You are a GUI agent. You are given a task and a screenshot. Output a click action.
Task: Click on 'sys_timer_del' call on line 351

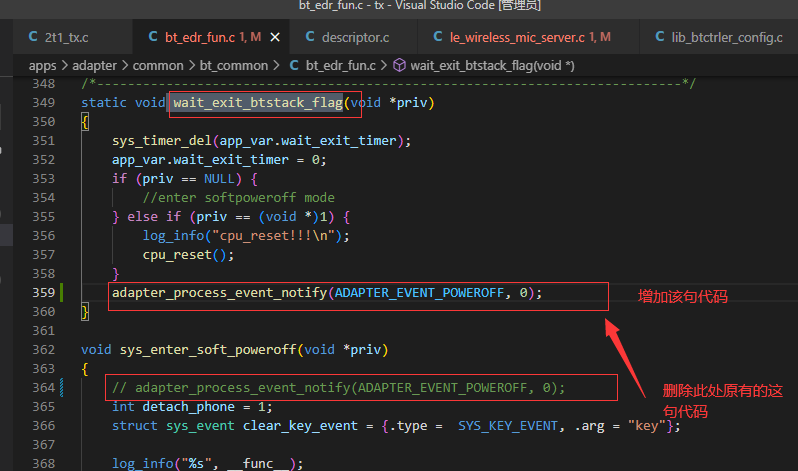[x=162, y=141]
